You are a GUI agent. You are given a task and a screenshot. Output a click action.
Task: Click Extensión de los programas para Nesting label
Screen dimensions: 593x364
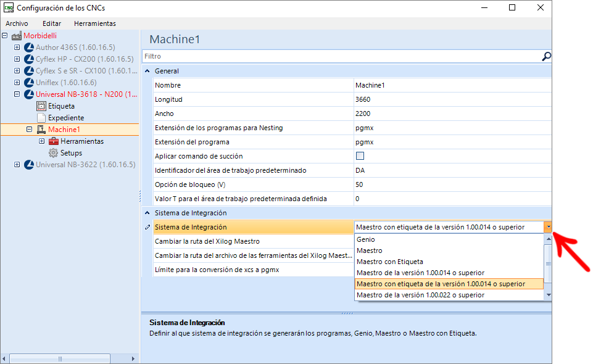(218, 128)
